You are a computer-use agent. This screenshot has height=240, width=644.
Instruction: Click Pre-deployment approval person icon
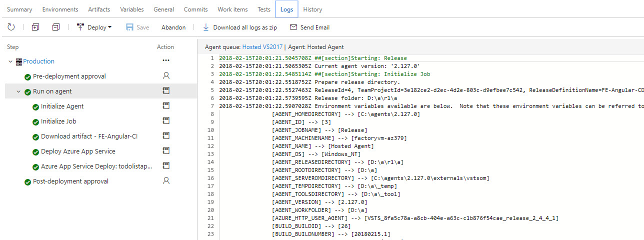pyautogui.click(x=166, y=75)
